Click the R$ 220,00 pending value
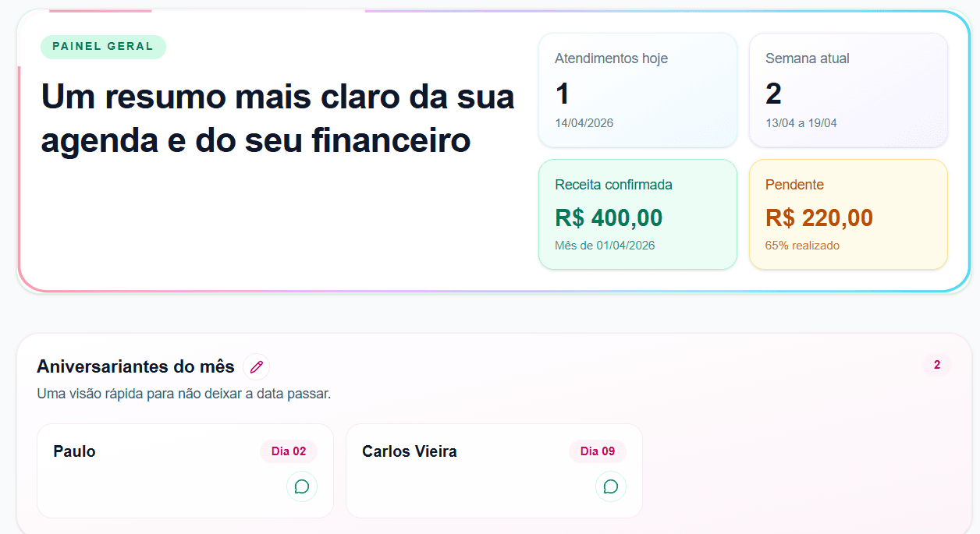Image resolution: width=980 pixels, height=534 pixels. (817, 217)
